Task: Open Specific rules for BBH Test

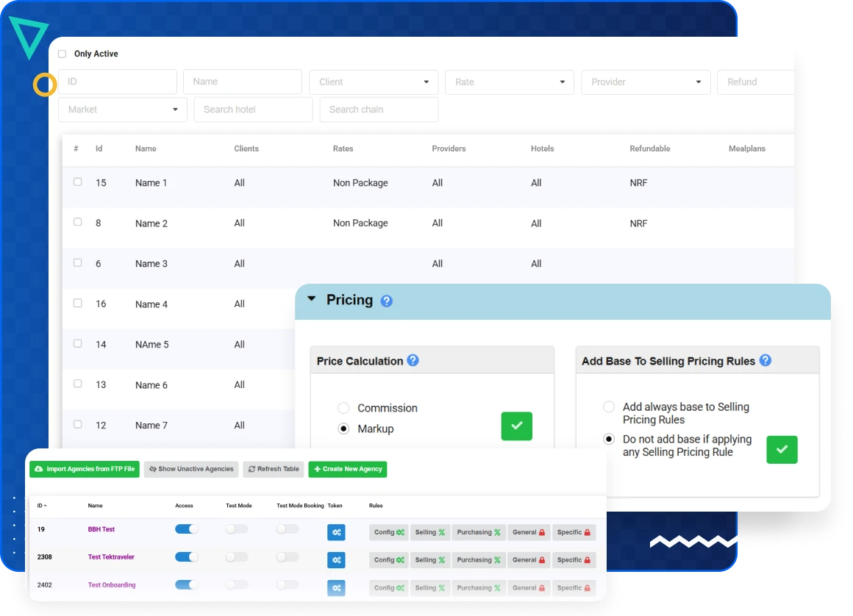Action: pos(574,532)
